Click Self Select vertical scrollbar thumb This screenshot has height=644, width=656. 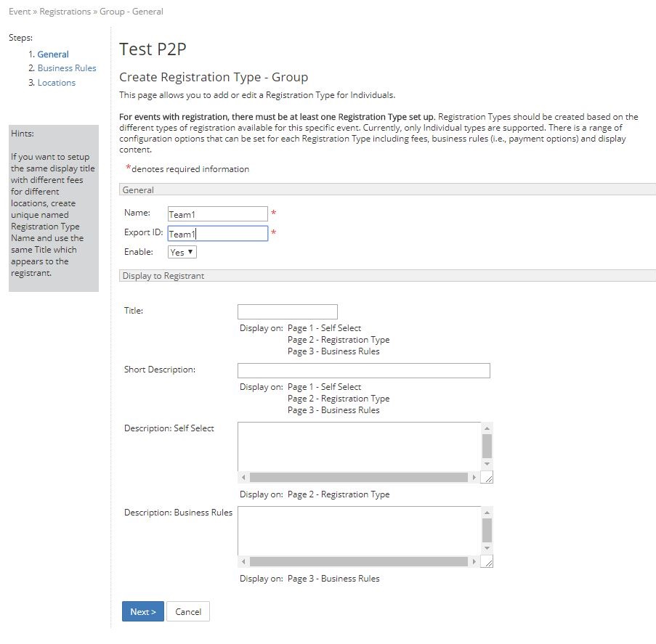click(487, 447)
